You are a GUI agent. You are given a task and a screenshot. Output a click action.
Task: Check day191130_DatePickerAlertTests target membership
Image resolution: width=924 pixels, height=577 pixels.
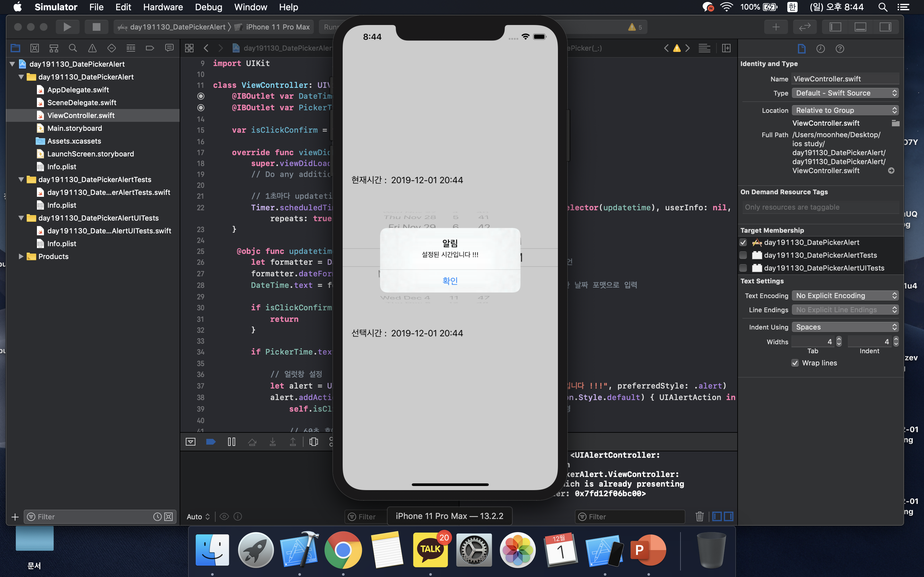[743, 255]
